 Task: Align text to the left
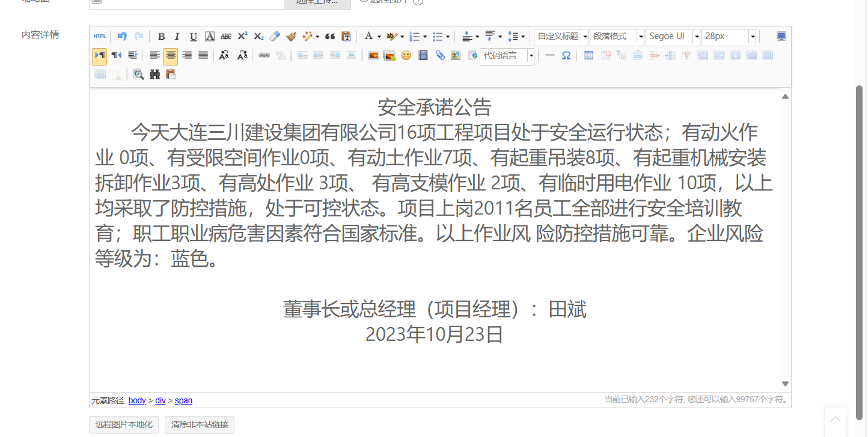[154, 56]
